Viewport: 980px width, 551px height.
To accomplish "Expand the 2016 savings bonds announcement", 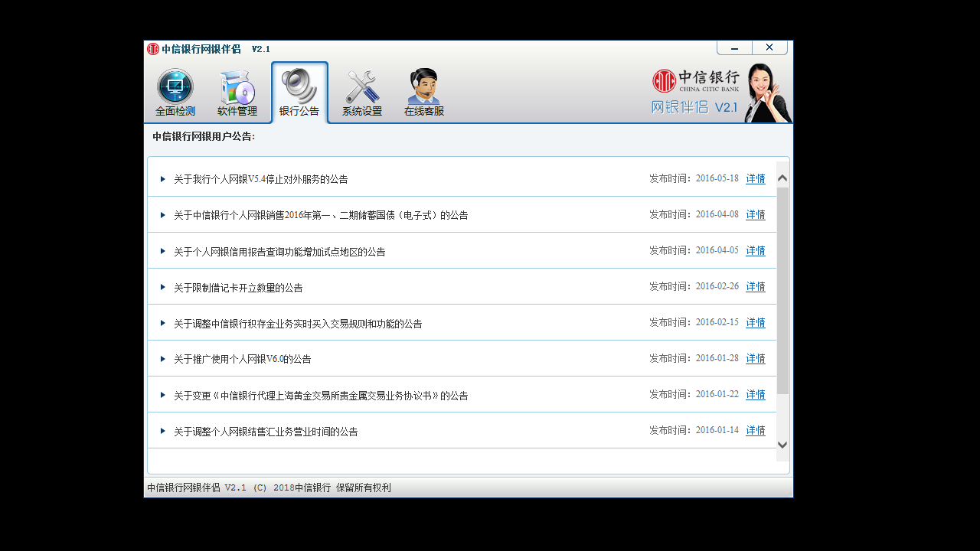I will [163, 214].
